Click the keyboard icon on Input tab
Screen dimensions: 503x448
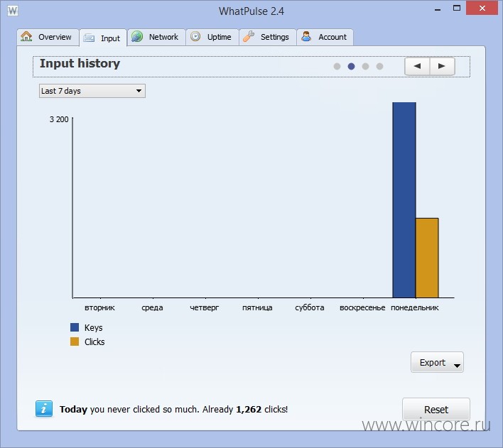[89, 38]
